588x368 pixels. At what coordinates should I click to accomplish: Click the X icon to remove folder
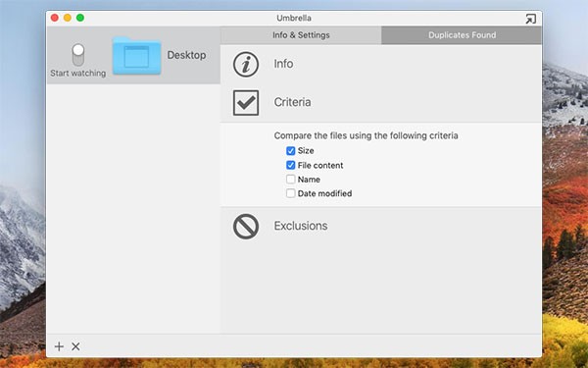pos(75,346)
